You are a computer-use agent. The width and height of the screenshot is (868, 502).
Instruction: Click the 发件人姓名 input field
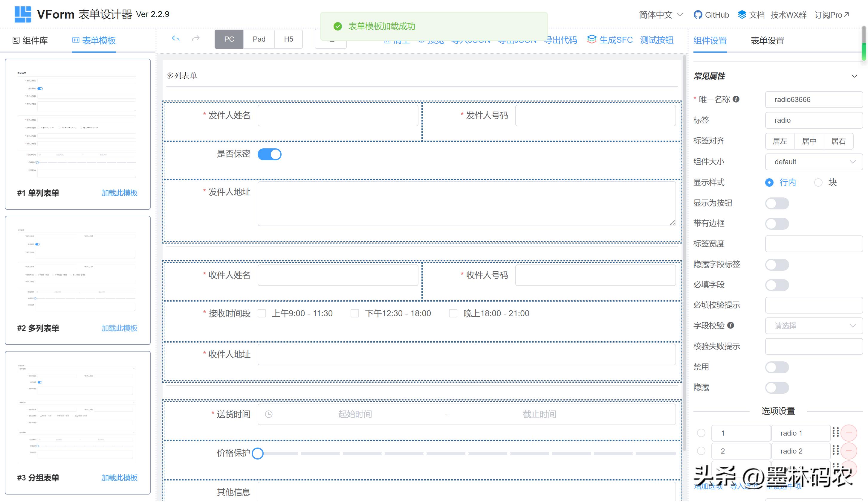click(x=337, y=115)
